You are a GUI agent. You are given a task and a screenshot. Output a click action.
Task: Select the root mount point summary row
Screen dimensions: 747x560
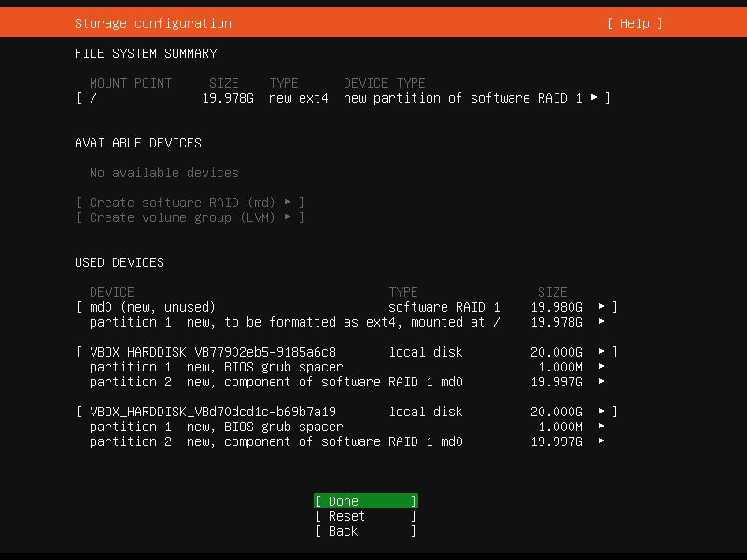(336, 98)
